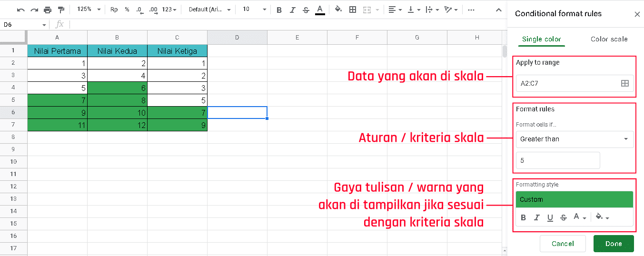Open fill color in formatting style
Image resolution: width=644 pixels, height=256 pixels.
click(602, 217)
